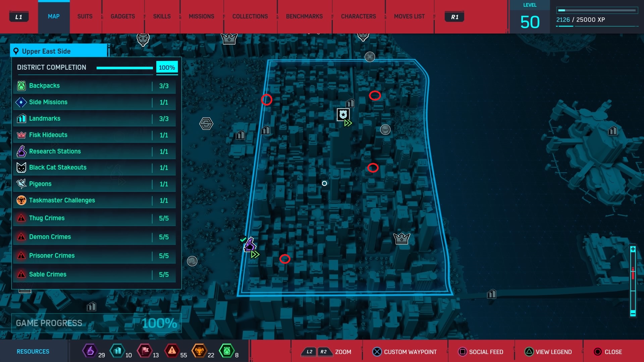Click the 2126 / 25000 XP text
644x362 pixels.
click(x=581, y=20)
